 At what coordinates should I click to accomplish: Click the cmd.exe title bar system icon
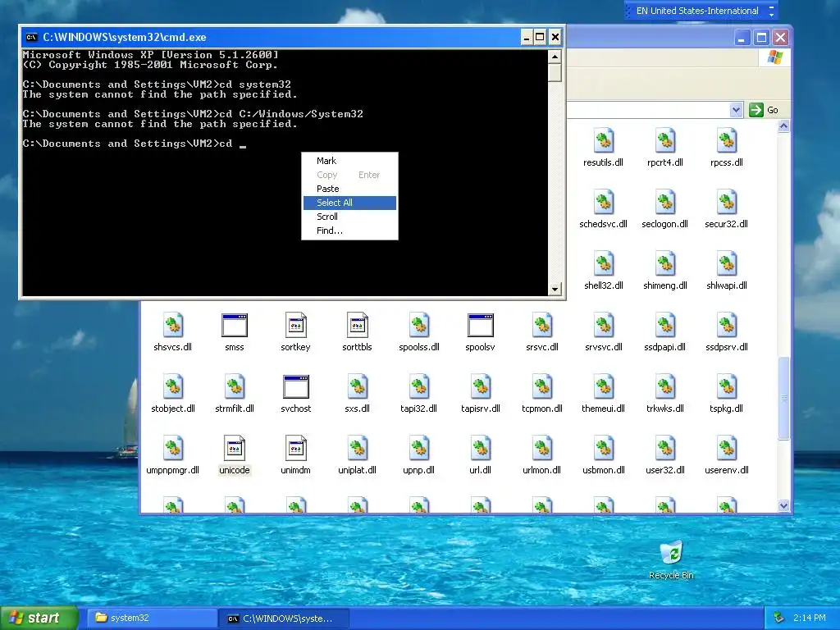click(32, 37)
